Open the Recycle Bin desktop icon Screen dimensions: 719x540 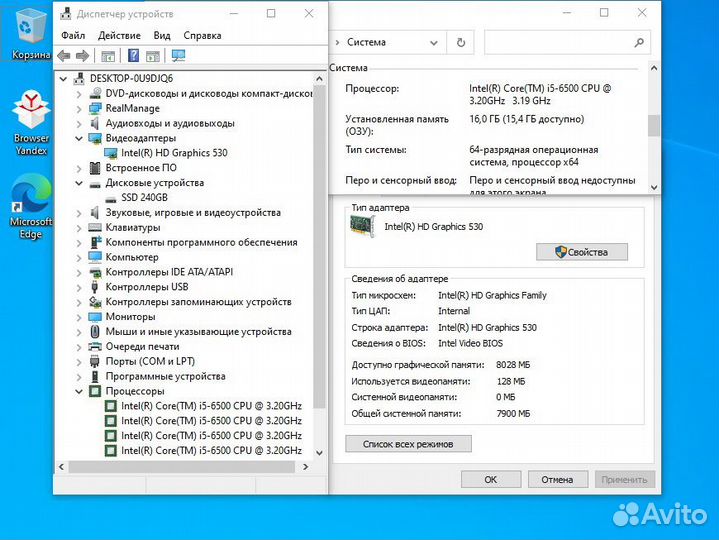pos(31,35)
